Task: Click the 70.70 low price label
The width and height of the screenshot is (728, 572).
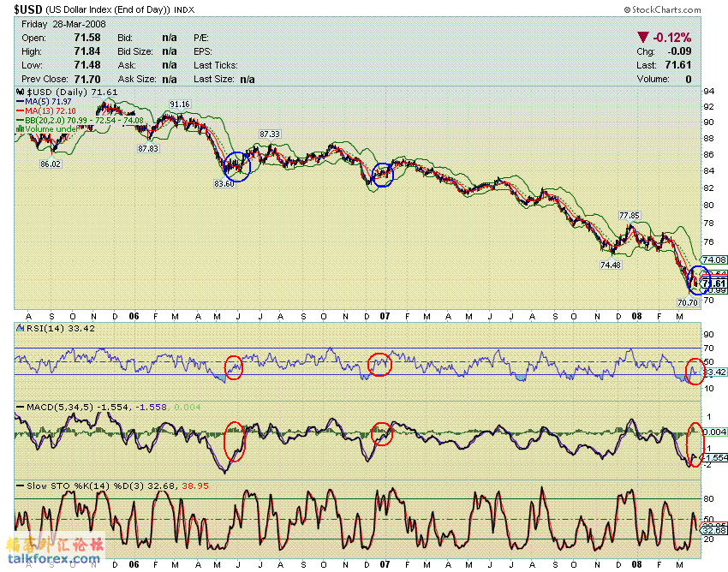Action: 688,302
